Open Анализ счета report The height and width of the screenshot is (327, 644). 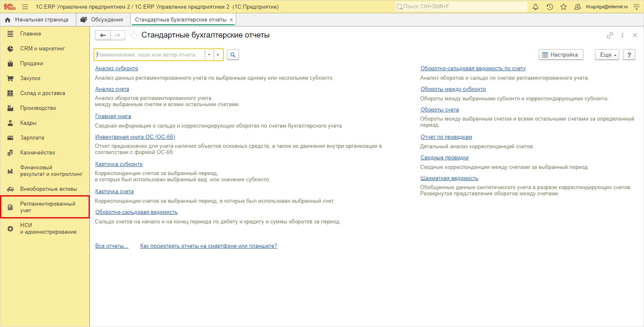(112, 89)
